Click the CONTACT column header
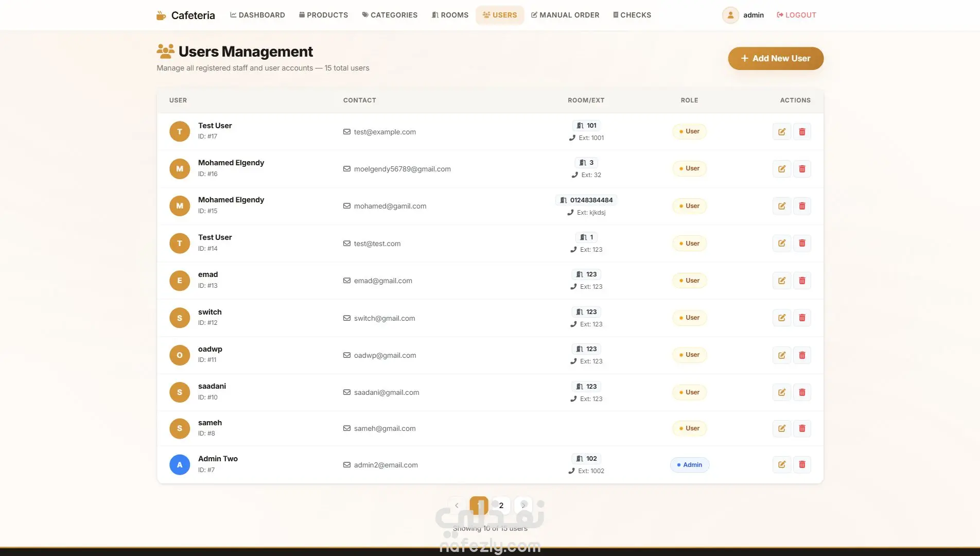The width and height of the screenshot is (980, 556). click(360, 100)
